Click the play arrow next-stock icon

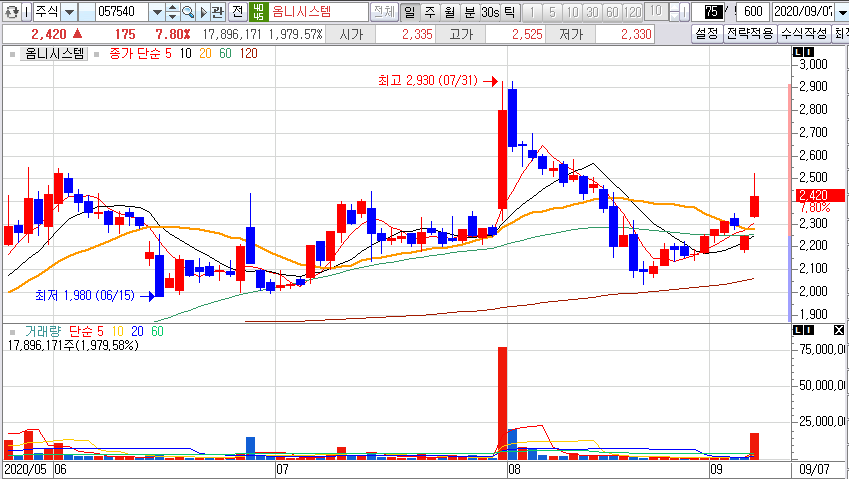pyautogui.click(x=204, y=11)
